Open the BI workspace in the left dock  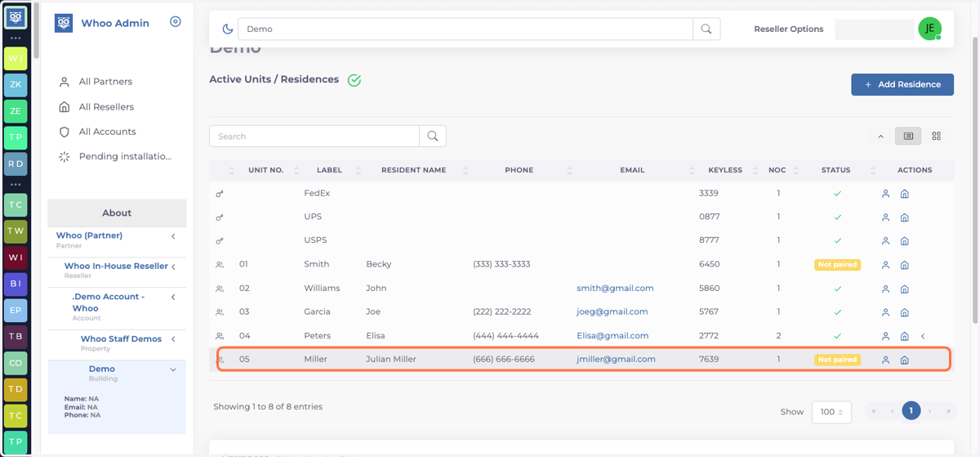pyautogui.click(x=16, y=284)
